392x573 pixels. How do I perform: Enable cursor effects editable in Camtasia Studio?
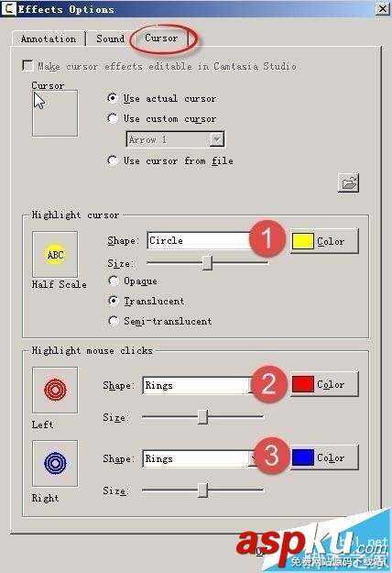(27, 66)
